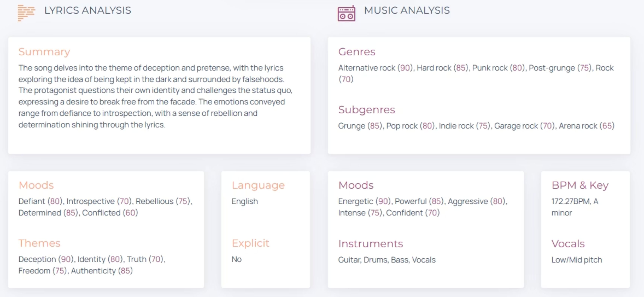Click the Themes heading
The width and height of the screenshot is (644, 297).
click(39, 243)
